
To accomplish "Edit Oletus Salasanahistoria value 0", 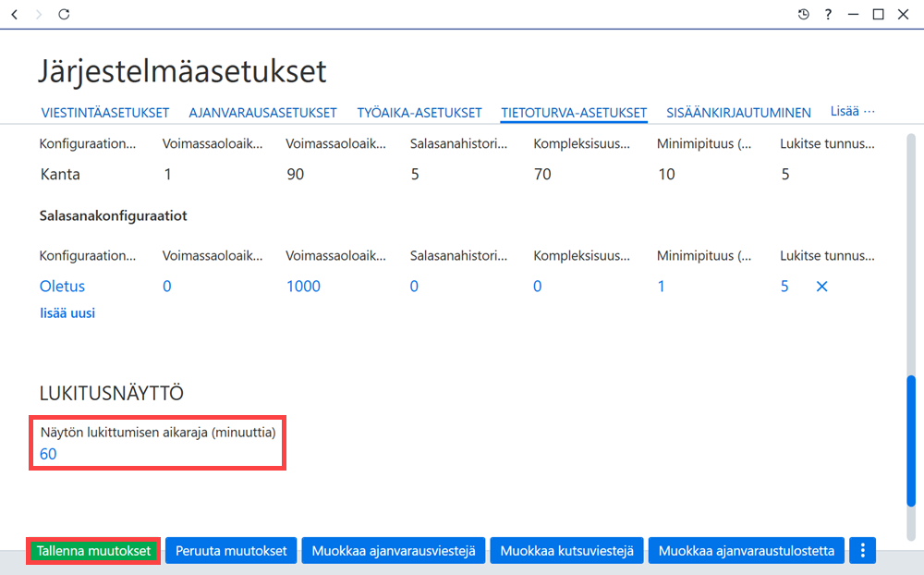I will 414,287.
